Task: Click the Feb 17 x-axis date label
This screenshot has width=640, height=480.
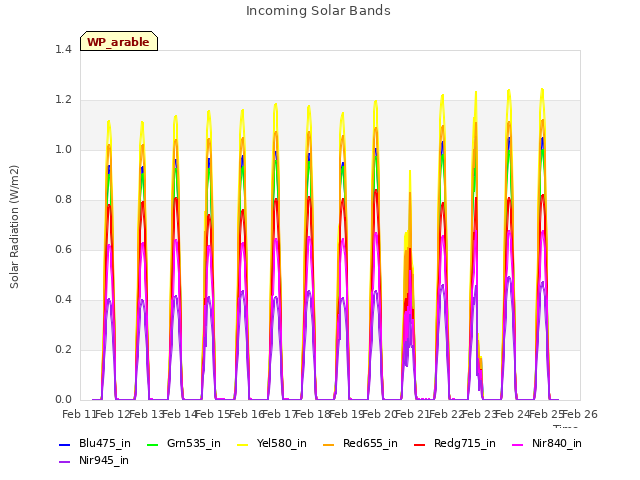Action: coord(280,415)
